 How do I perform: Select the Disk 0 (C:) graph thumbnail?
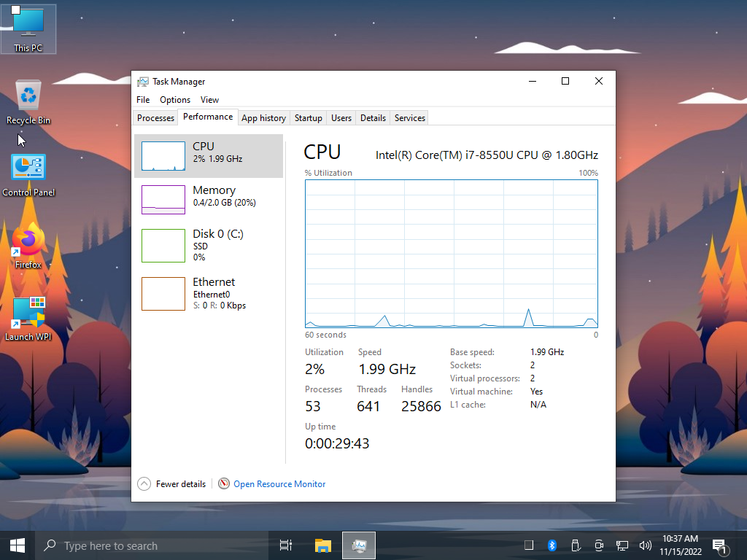click(163, 246)
